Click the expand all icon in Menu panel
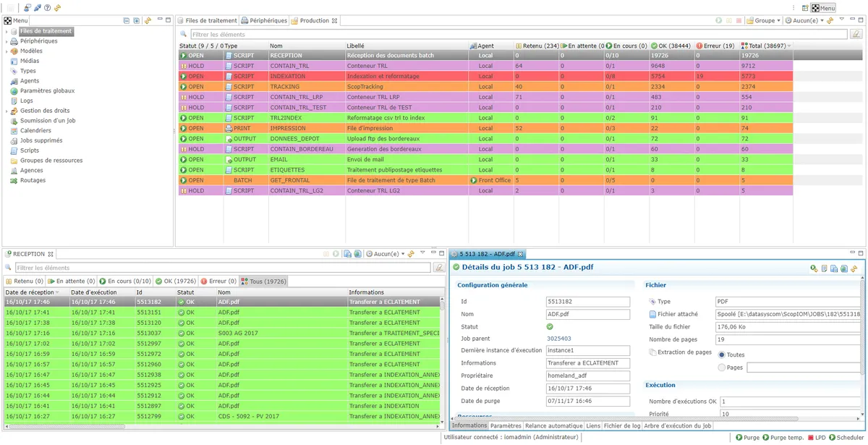 tap(136, 20)
